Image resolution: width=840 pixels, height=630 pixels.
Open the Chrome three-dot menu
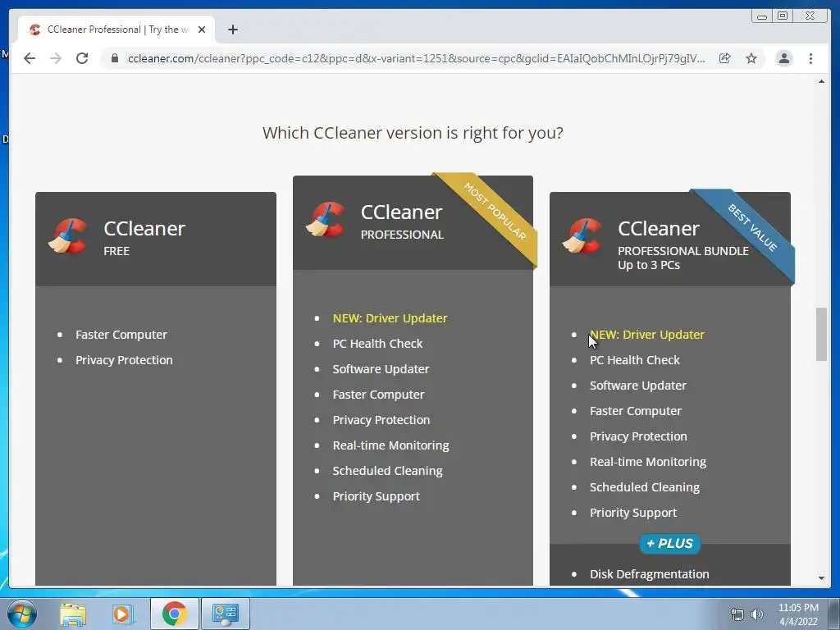point(810,58)
